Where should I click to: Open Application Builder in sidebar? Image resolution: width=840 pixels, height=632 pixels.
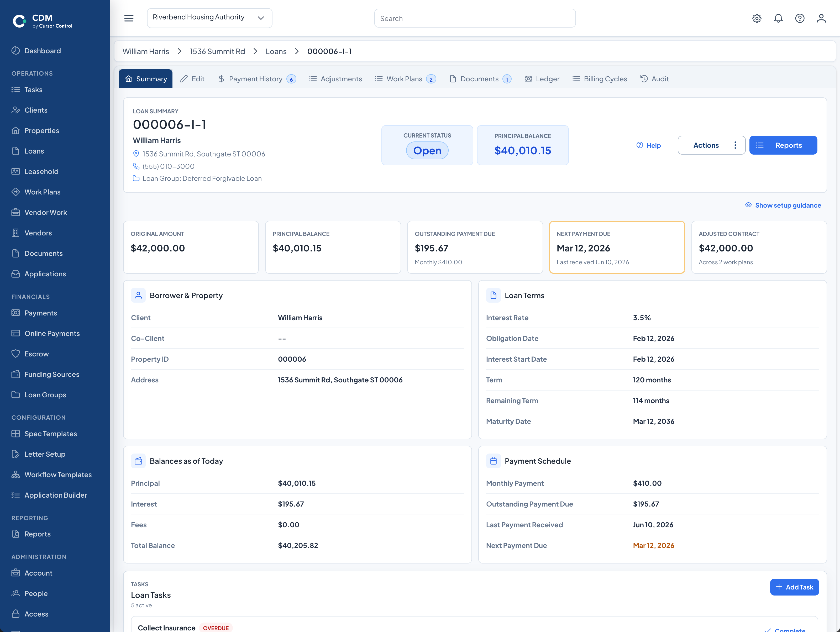click(55, 495)
